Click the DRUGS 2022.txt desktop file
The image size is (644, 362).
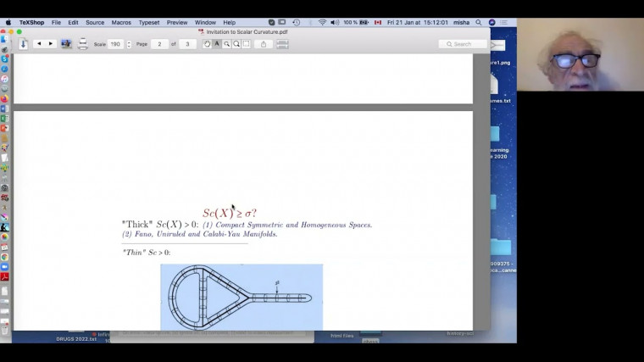coord(76,339)
